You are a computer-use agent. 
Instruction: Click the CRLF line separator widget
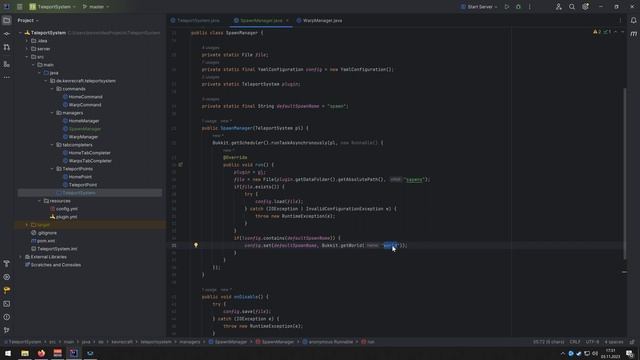coord(575,342)
